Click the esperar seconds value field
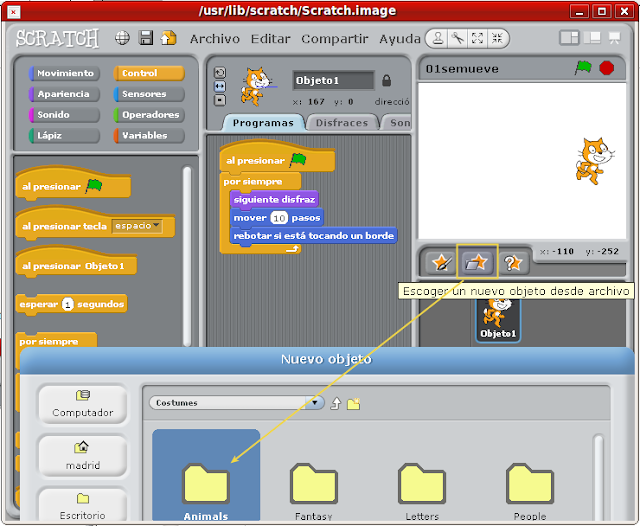 tap(68, 304)
